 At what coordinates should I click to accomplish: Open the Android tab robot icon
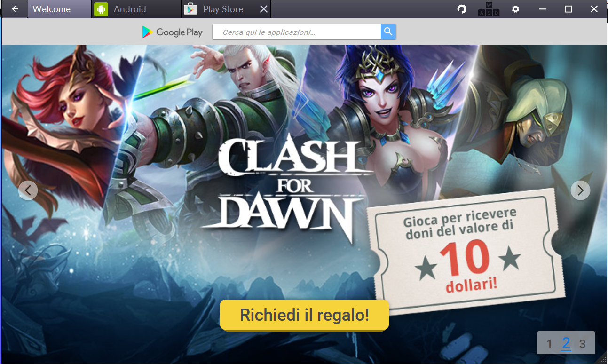[101, 9]
